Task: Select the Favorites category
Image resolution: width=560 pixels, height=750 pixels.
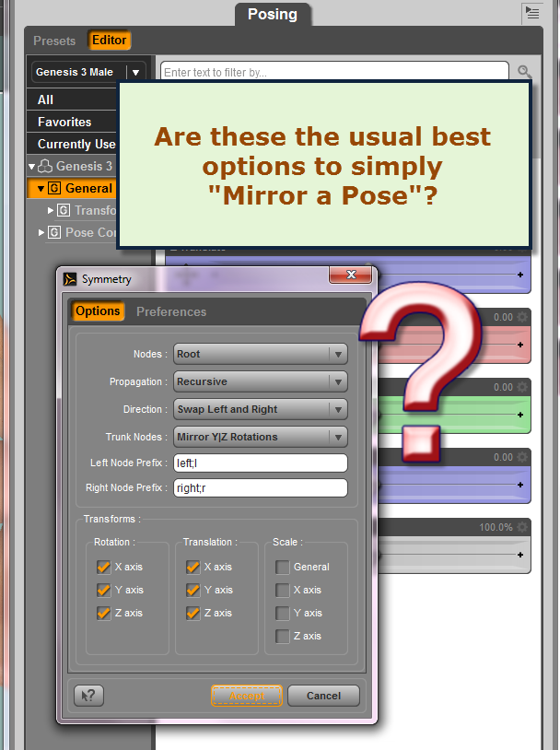Action: (x=72, y=122)
